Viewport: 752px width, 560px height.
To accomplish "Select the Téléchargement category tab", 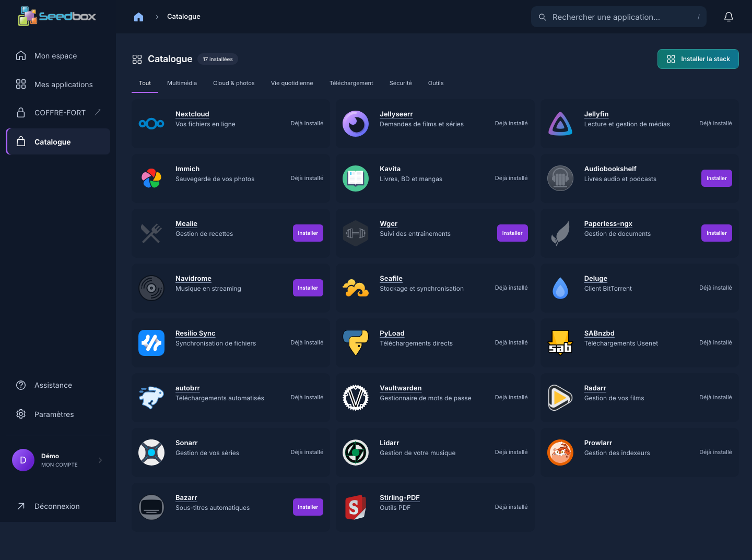I will point(351,83).
